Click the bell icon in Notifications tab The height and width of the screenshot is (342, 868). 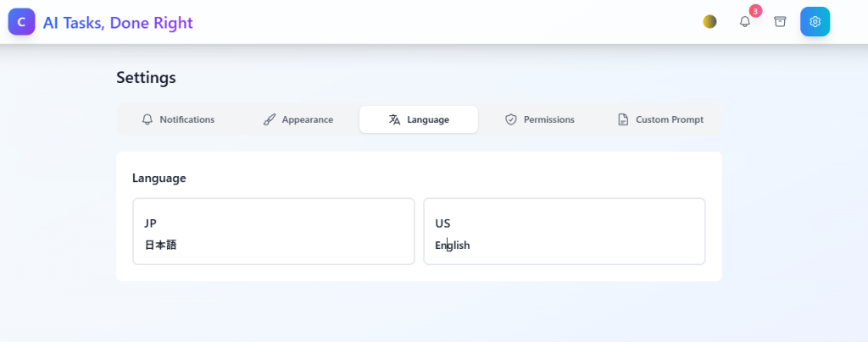click(x=147, y=119)
